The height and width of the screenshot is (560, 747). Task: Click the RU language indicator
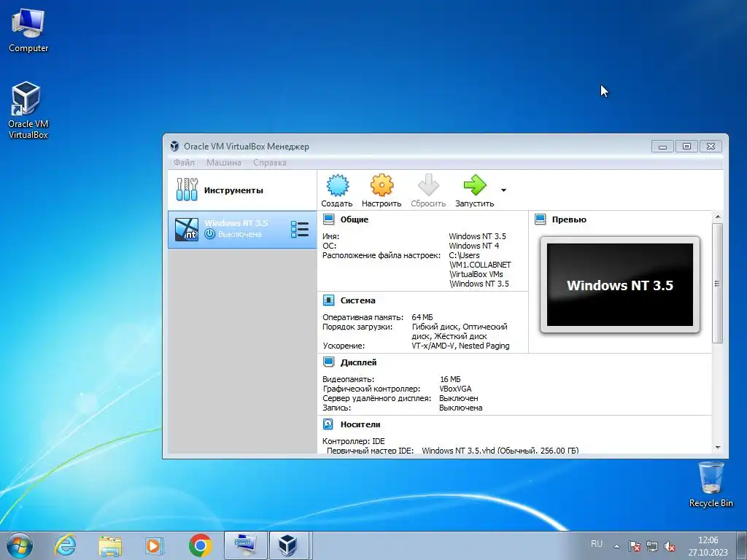(597, 544)
